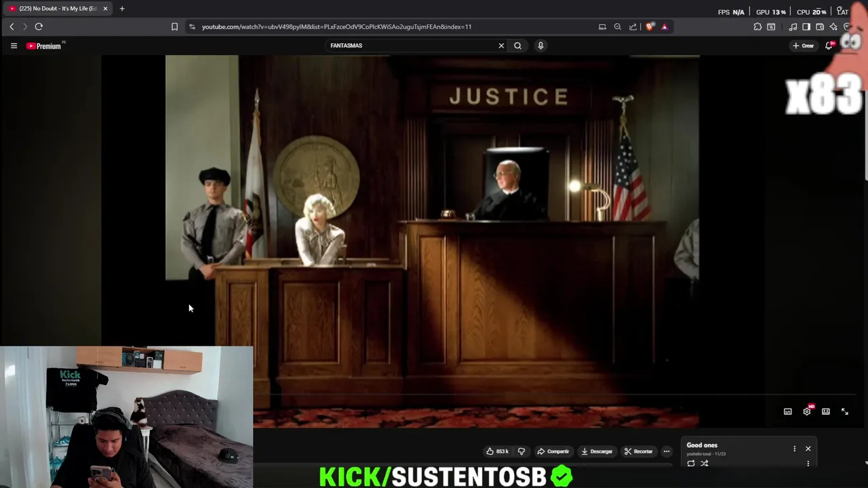Click the Recortar clip button
868x488 pixels.
[639, 451]
